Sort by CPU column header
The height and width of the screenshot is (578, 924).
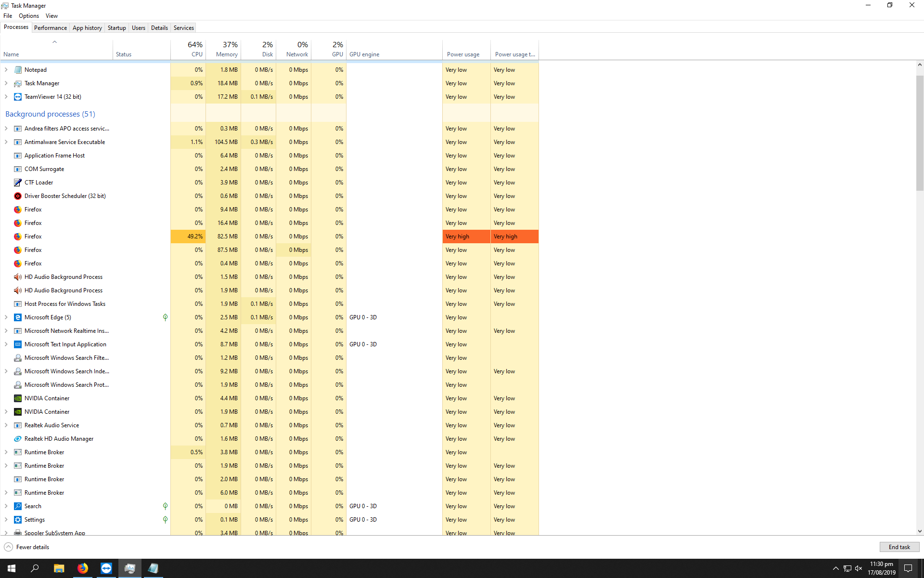point(188,49)
